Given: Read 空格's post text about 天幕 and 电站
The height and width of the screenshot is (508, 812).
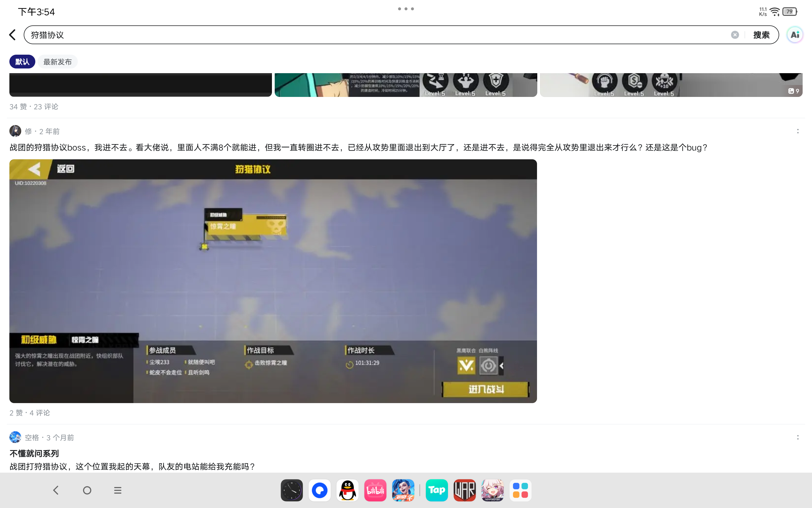Looking at the screenshot, I should pyautogui.click(x=132, y=467).
